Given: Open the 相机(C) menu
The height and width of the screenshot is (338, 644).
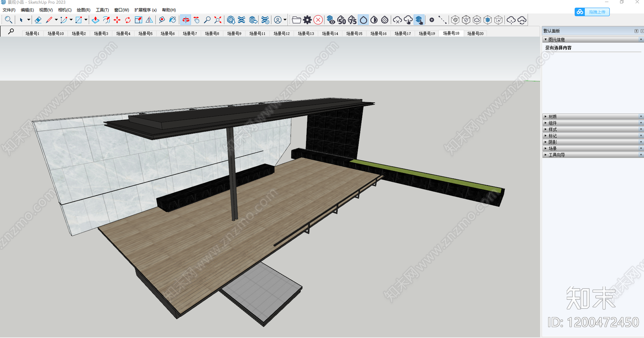Looking at the screenshot, I should [x=65, y=10].
